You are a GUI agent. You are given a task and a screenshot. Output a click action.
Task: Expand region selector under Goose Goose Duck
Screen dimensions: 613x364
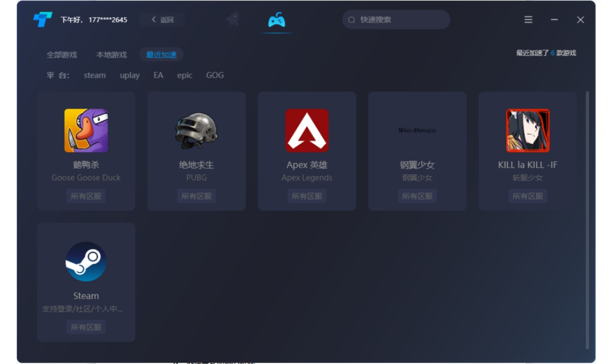pyautogui.click(x=86, y=196)
